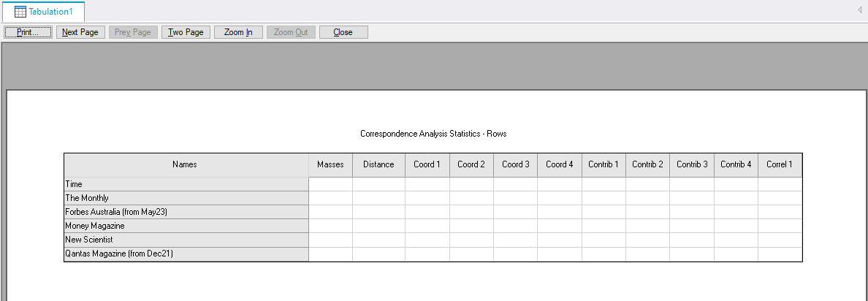The height and width of the screenshot is (301, 868).
Task: Click The Monthly row label
Action: (87, 198)
